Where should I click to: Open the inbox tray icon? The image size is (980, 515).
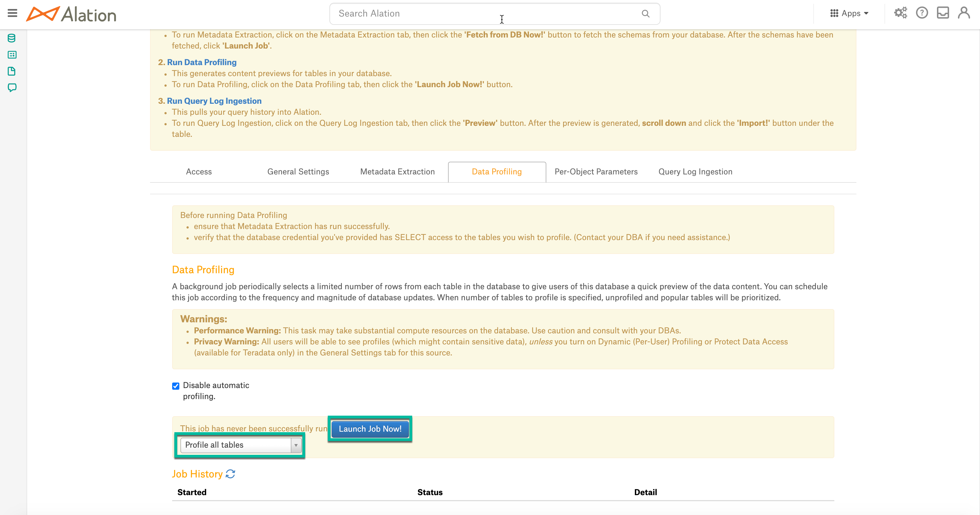click(943, 13)
